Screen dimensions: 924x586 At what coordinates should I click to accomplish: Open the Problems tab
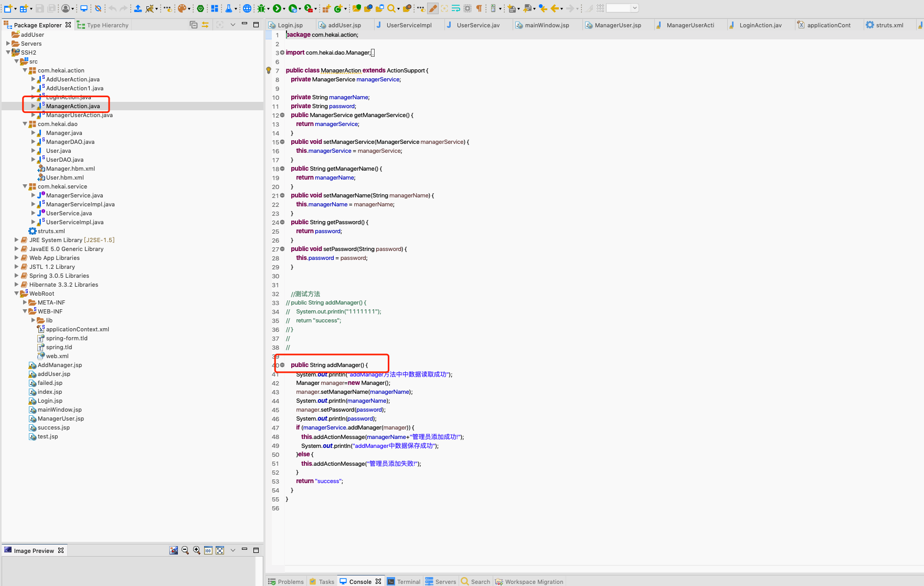(286, 581)
